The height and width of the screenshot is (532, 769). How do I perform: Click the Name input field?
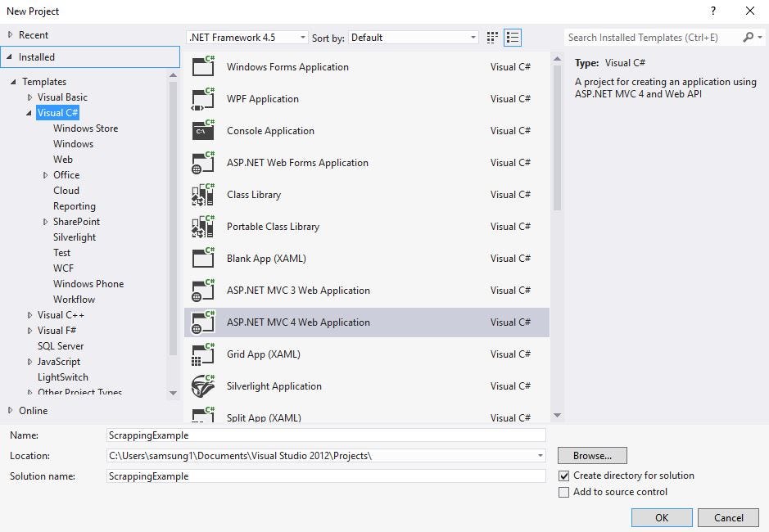point(326,435)
